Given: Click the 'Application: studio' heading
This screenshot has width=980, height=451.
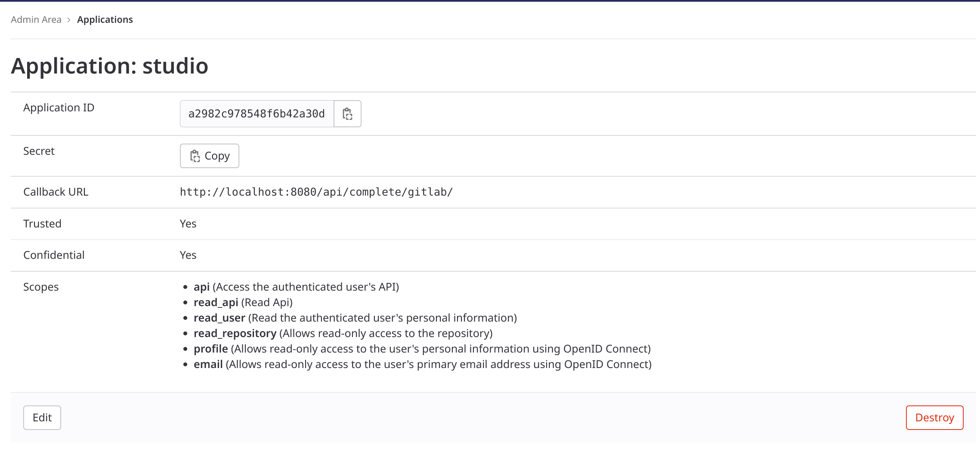Looking at the screenshot, I should (110, 66).
